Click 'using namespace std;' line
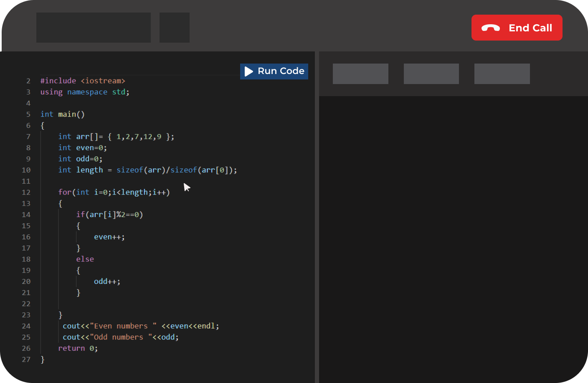Screen dimensions: 588x383 pyautogui.click(x=85, y=92)
